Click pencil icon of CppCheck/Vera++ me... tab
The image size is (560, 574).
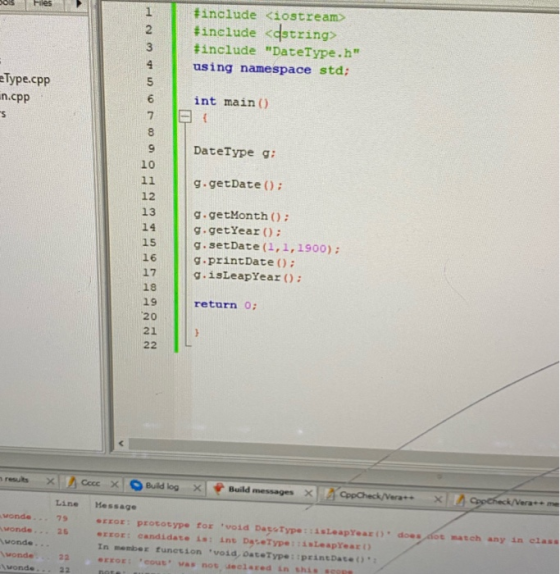[460, 500]
